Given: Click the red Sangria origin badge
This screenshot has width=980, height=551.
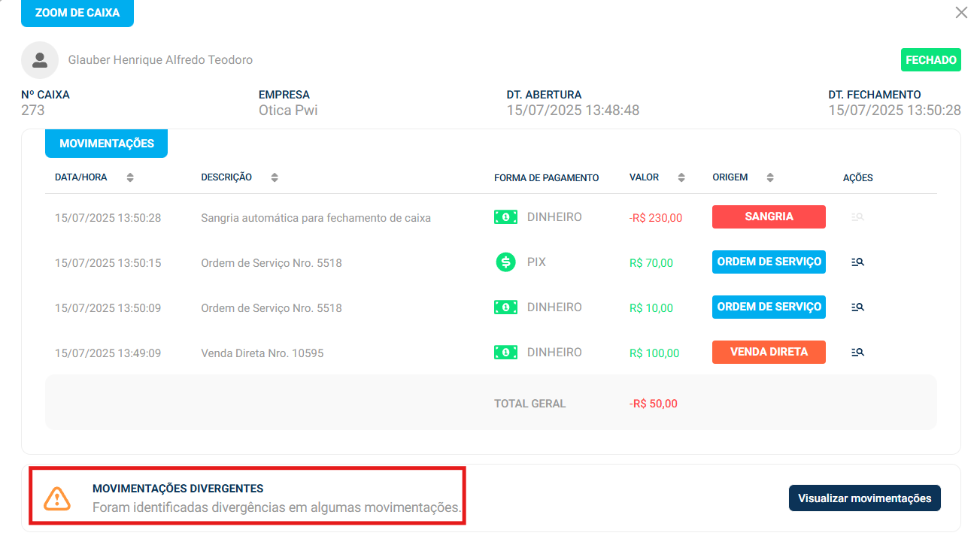Looking at the screenshot, I should [x=769, y=216].
